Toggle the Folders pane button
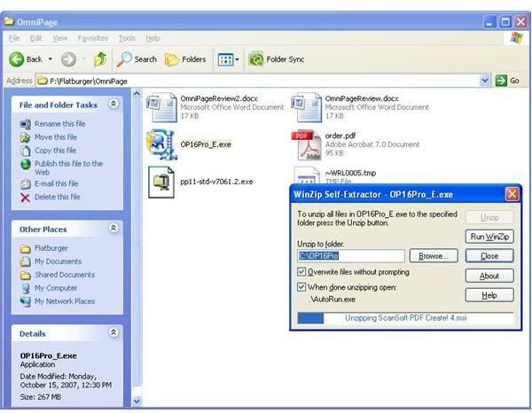 tap(185, 59)
